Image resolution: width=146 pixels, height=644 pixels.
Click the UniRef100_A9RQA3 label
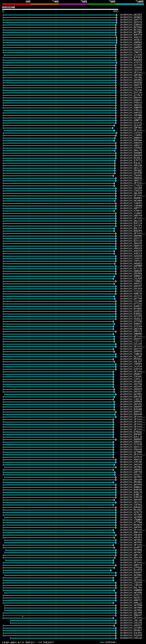coord(131,42)
